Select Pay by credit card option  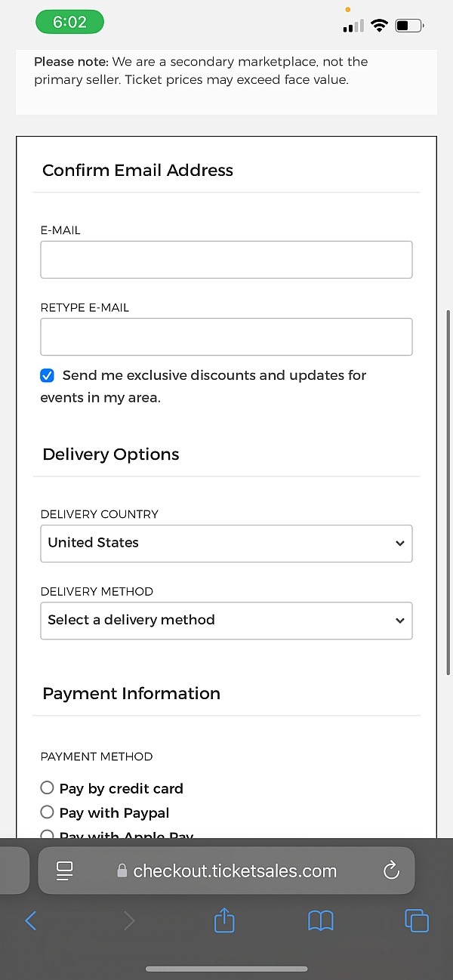tap(48, 788)
